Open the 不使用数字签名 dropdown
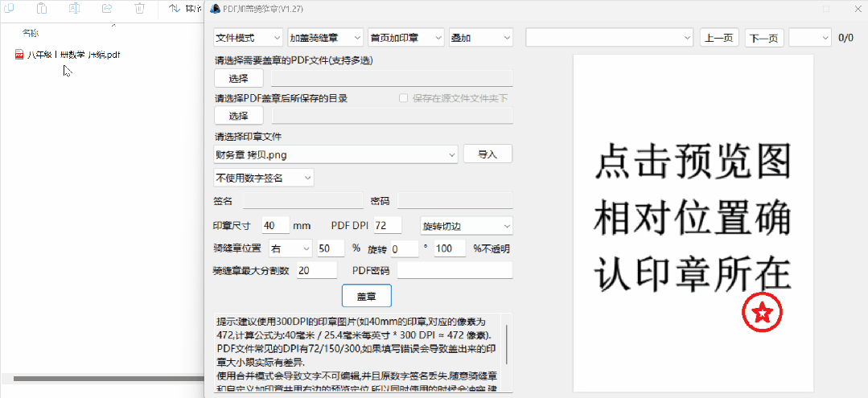Screen dimensions: 868x398 click(264, 178)
